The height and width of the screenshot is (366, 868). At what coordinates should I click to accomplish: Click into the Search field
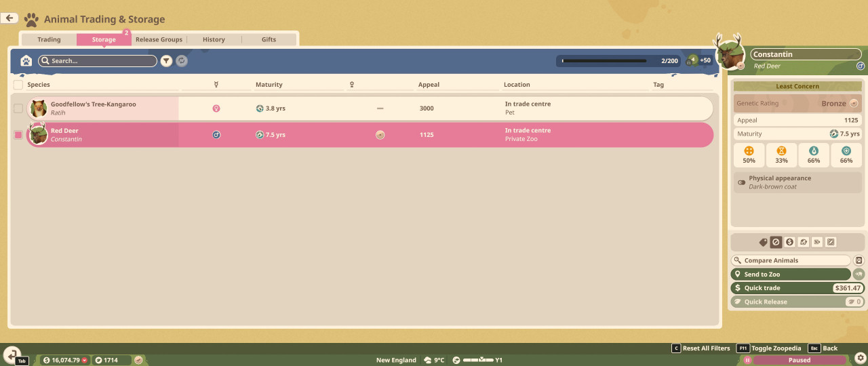[x=98, y=61]
